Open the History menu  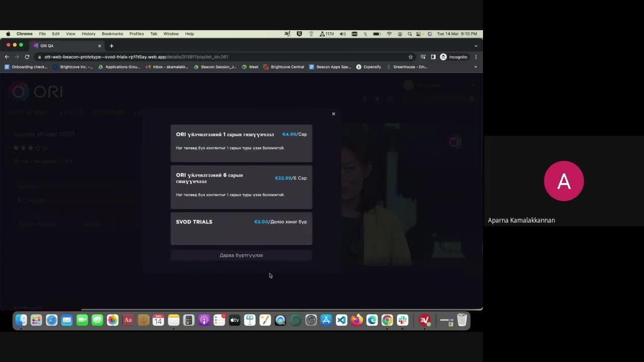pyautogui.click(x=88, y=34)
